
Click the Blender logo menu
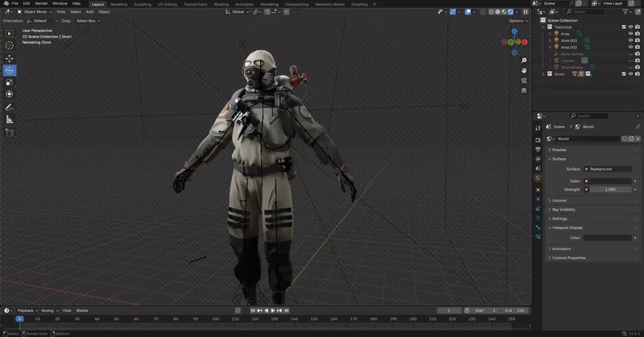(x=6, y=4)
